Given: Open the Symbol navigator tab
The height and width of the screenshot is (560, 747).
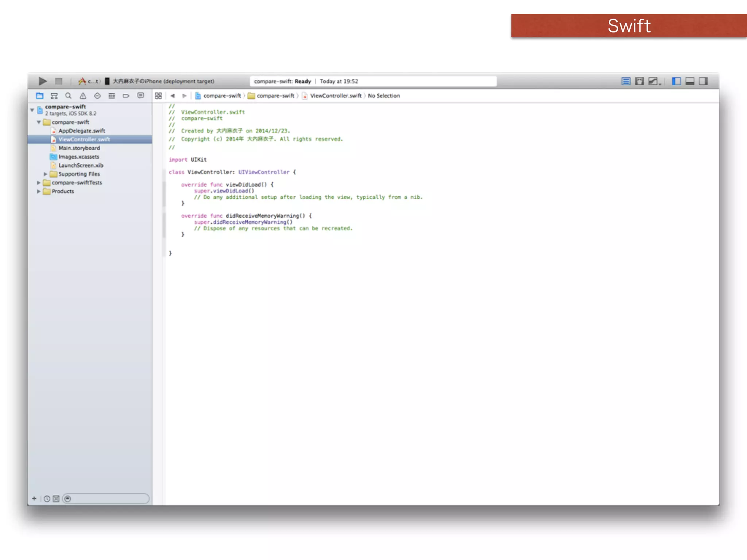Looking at the screenshot, I should (x=54, y=96).
